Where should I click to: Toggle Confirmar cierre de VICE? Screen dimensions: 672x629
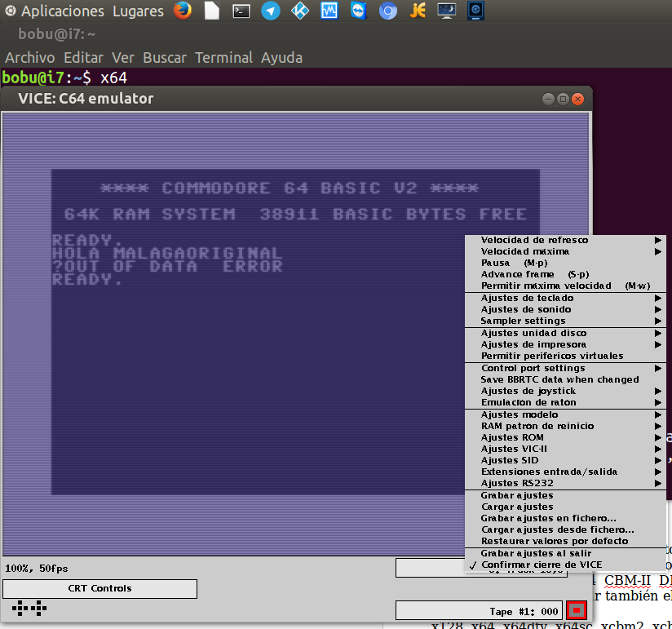pos(565,565)
